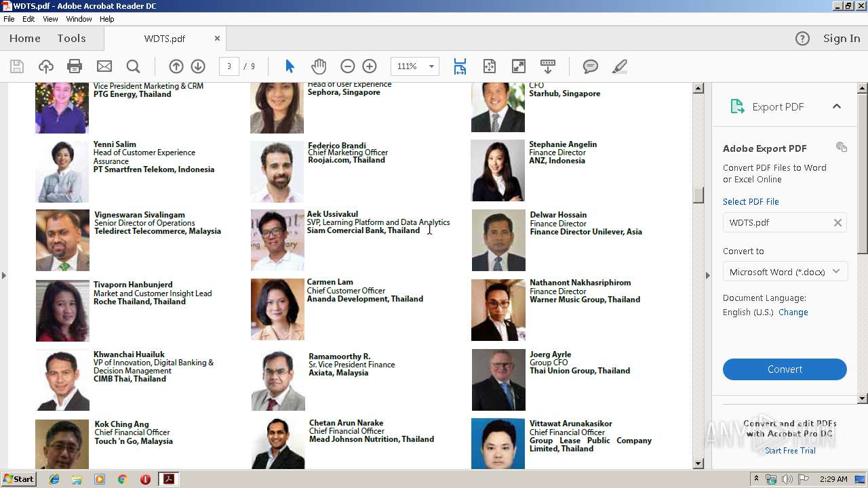Change the document language link
Screen dimensions: 868x488
point(793,312)
